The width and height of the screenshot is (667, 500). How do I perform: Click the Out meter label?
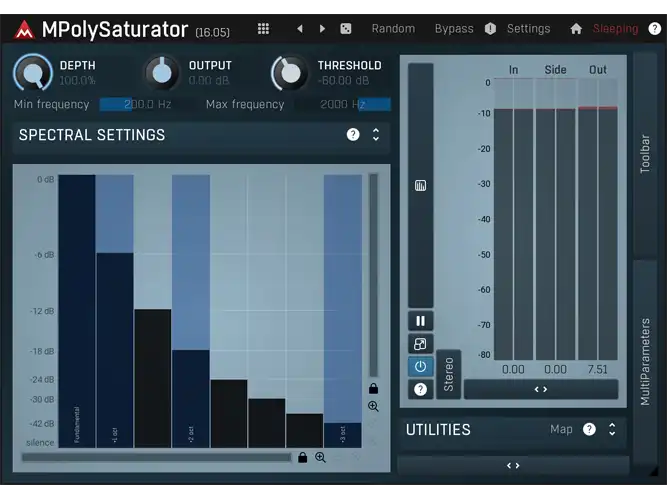[x=598, y=69]
